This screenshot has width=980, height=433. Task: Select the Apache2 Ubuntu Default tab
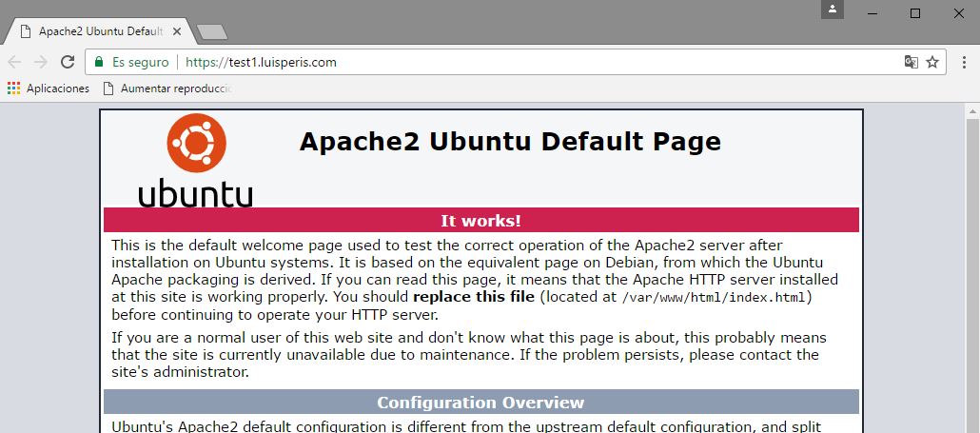tap(100, 31)
